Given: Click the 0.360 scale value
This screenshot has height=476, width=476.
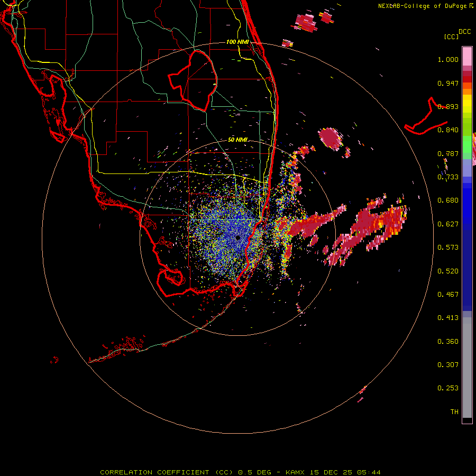Looking at the screenshot, I should 448,342.
